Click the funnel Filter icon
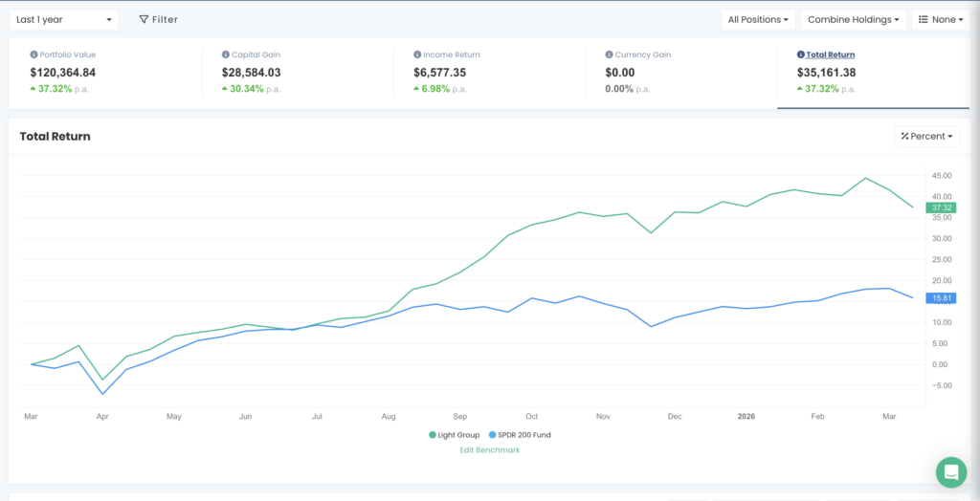Viewport: 980px width, 501px height. point(144,19)
